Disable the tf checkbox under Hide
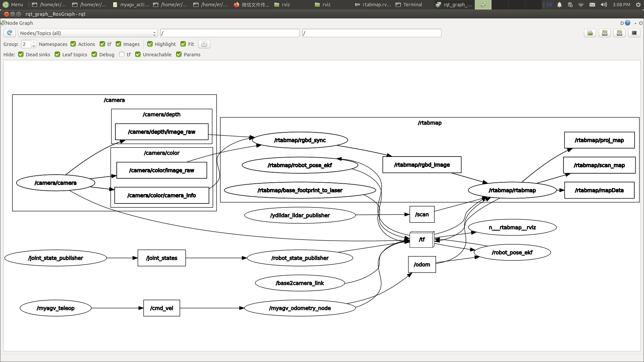Viewport: 644px width, 362px height. (122, 54)
